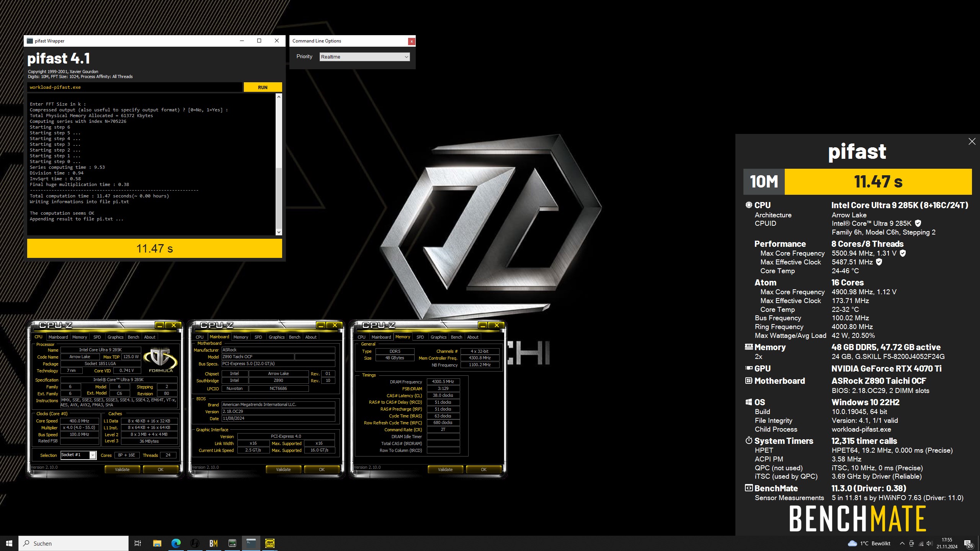Click Validate in the Motherboard CPU-Z window
This screenshot has width=980, height=551.
[x=283, y=469]
